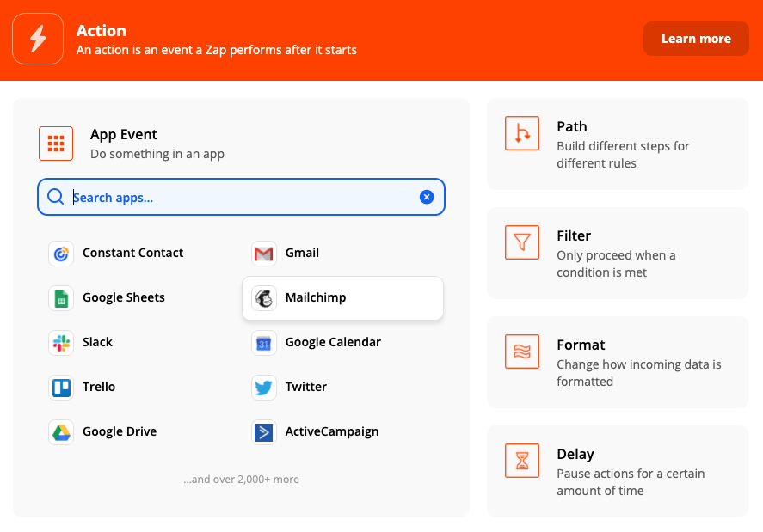Focus the Search apps input field

[x=242, y=197]
